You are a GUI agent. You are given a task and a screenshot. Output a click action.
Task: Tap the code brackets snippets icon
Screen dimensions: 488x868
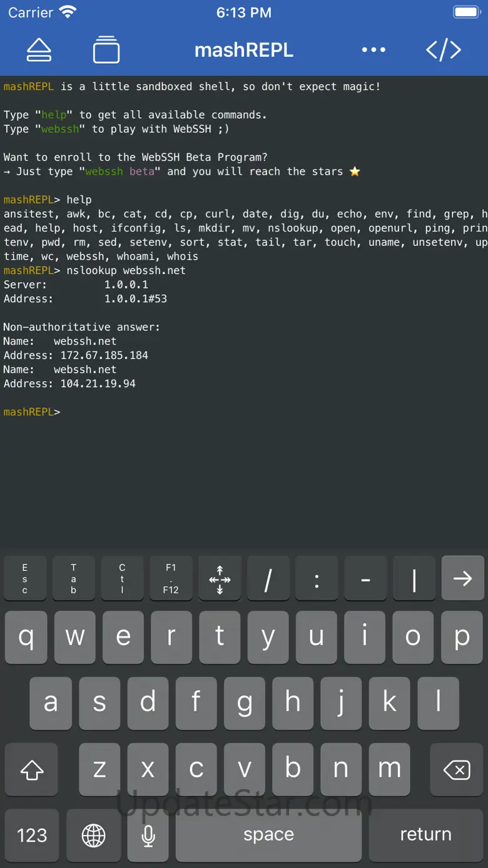[444, 50]
